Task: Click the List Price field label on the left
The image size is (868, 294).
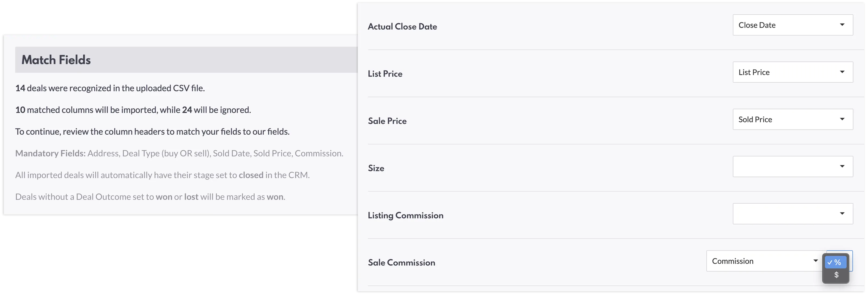Action: 385,74
